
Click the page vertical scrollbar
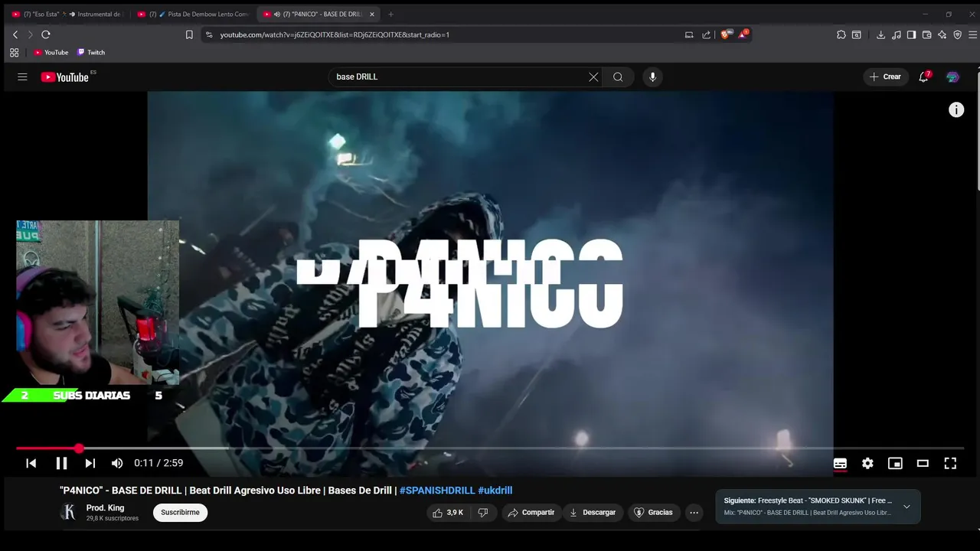977,130
